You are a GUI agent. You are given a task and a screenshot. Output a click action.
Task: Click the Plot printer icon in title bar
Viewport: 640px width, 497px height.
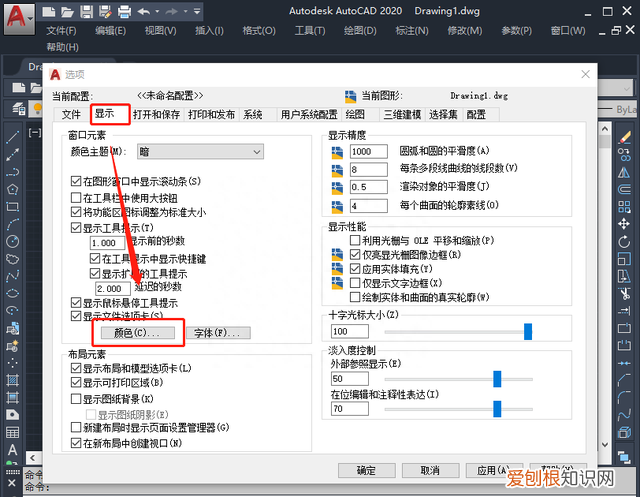click(124, 11)
